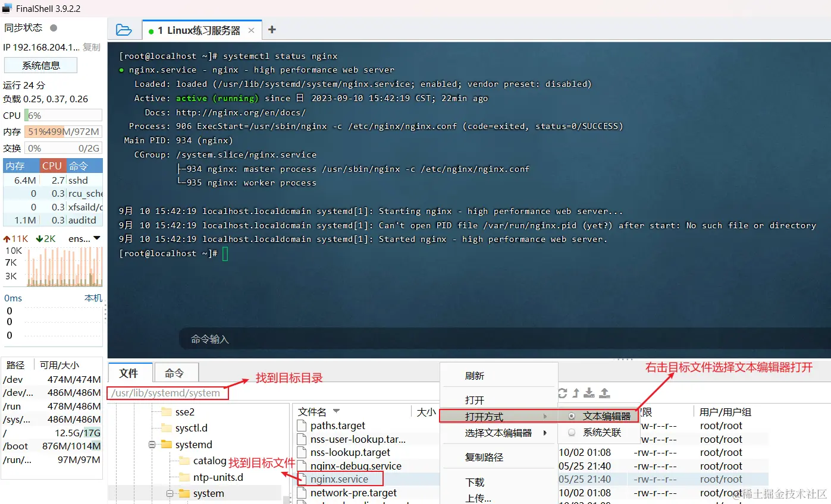The width and height of the screenshot is (831, 504).
Task: Choose 刷新 from the context menu
Action: click(475, 376)
